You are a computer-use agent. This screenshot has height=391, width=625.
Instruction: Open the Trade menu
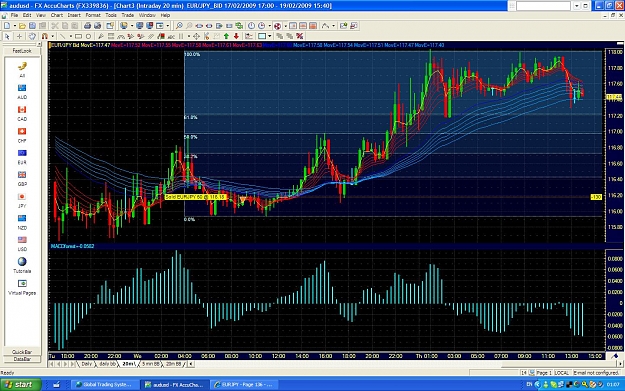[x=128, y=15]
